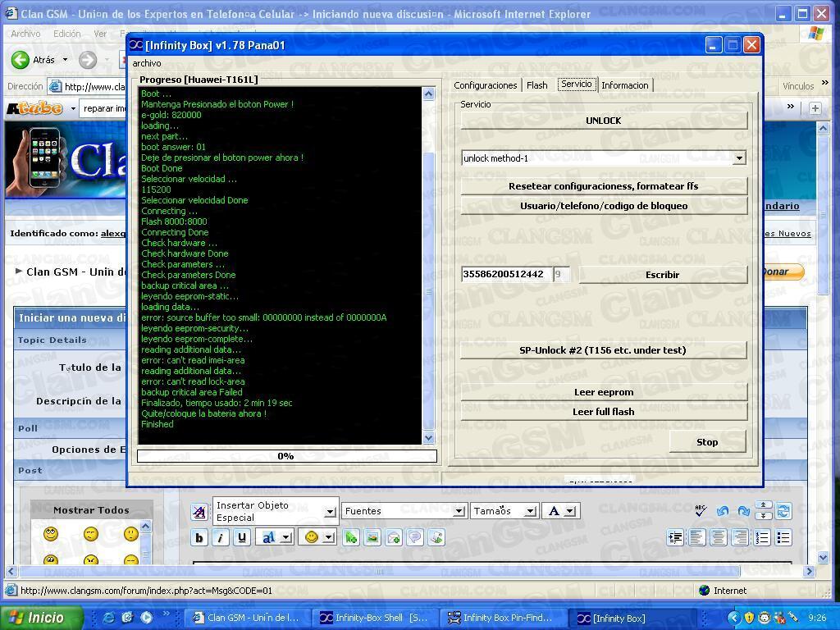Open the archivo menu in Infinity Box
This screenshot has height=630, width=840.
[x=147, y=63]
